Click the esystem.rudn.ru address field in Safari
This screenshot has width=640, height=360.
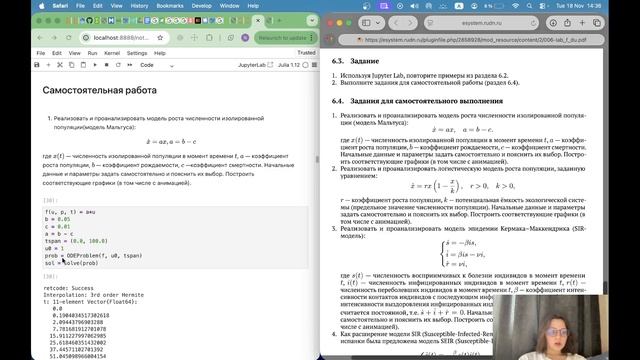tap(482, 23)
